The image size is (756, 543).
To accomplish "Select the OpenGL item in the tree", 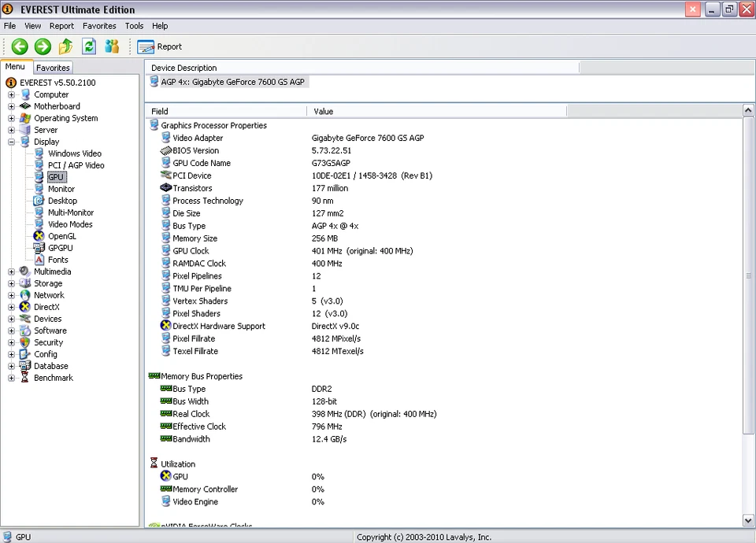I will click(61, 236).
